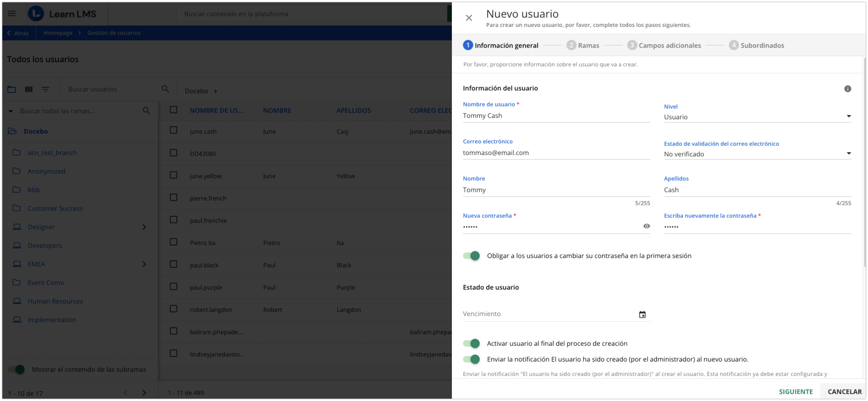This screenshot has height=401, width=868.
Task: Toggle Enviar la notificación to new user
Action: pyautogui.click(x=471, y=359)
